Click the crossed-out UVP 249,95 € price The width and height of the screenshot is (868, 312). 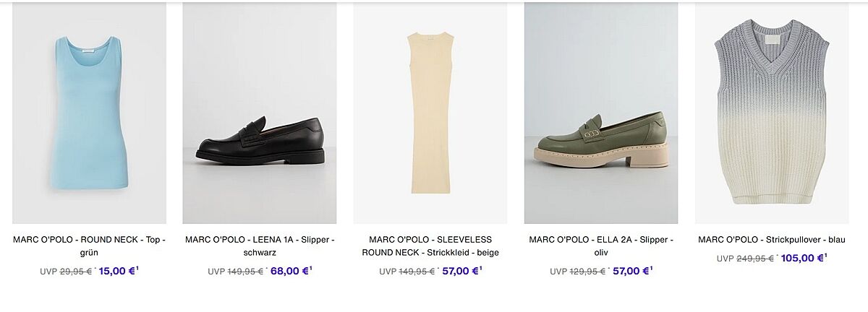click(754, 259)
